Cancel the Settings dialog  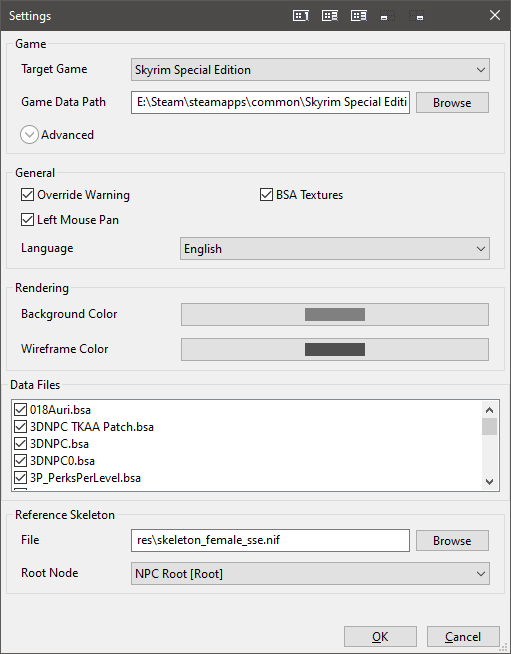463,636
